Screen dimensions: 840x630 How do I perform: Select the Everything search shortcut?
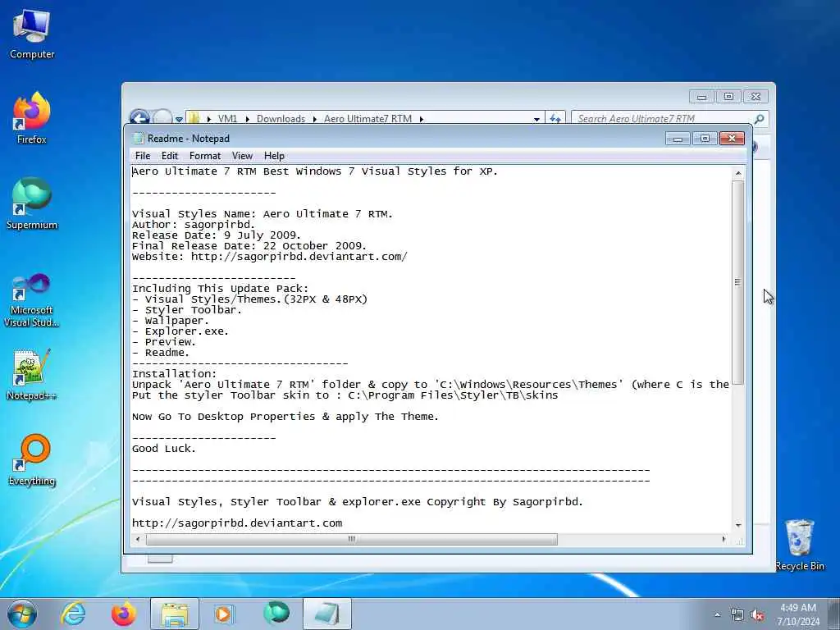32,459
